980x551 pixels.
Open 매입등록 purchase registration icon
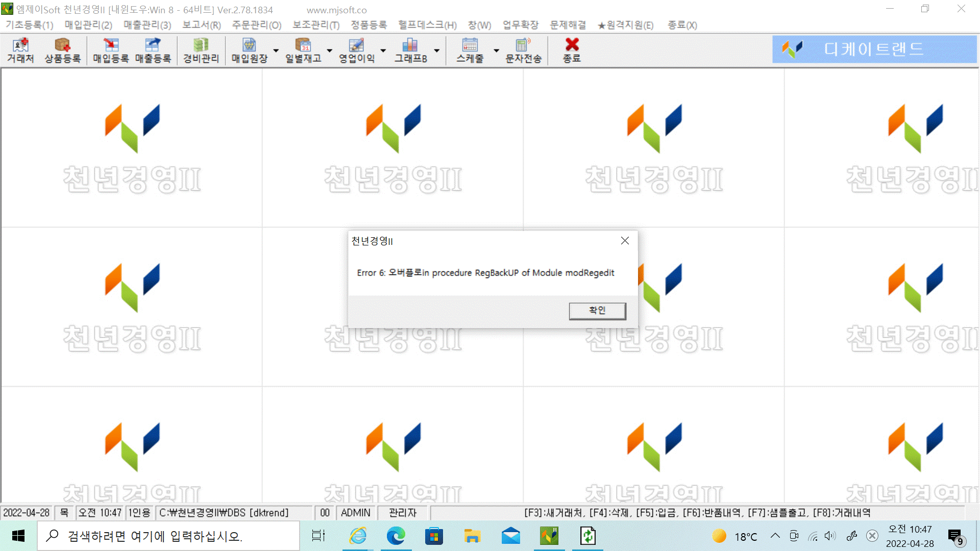[111, 51]
